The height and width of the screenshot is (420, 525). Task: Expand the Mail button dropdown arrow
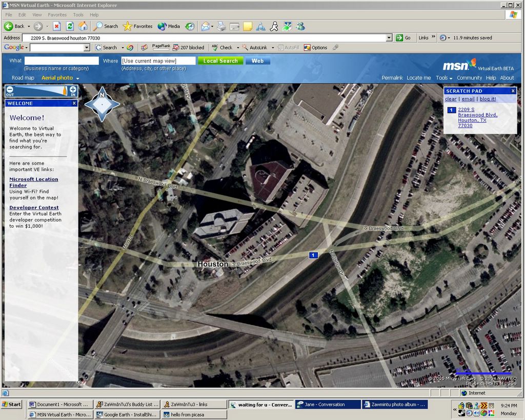(213, 26)
